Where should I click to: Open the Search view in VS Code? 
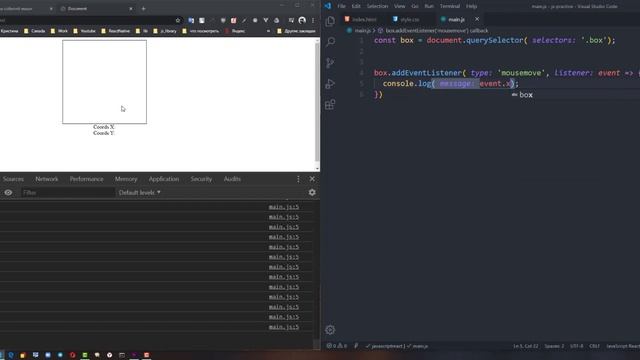[x=330, y=42]
